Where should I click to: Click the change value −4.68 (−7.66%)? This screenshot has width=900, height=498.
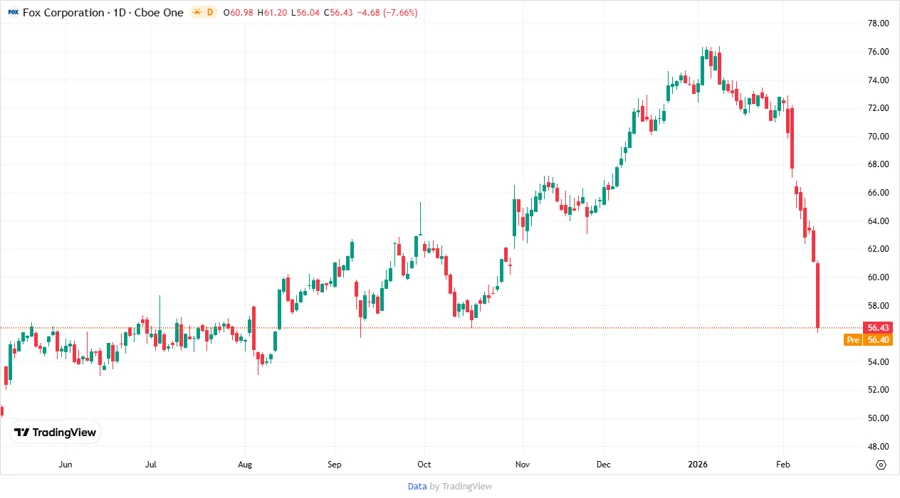(x=387, y=12)
